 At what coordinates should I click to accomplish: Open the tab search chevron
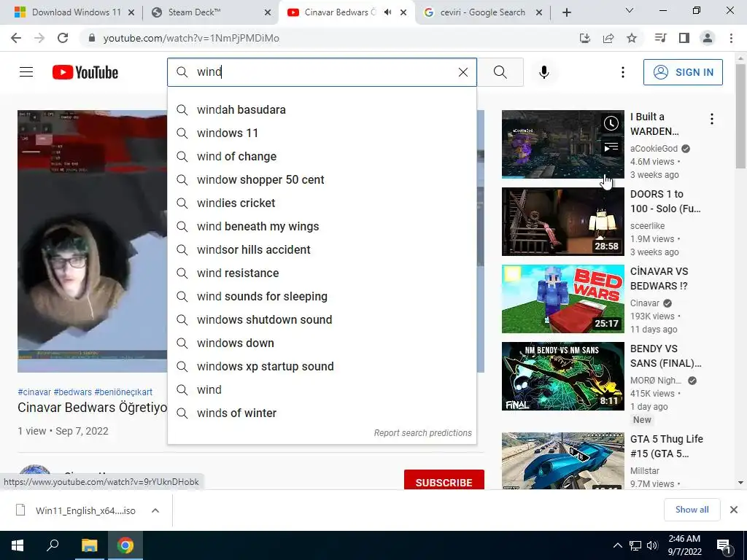(630, 10)
